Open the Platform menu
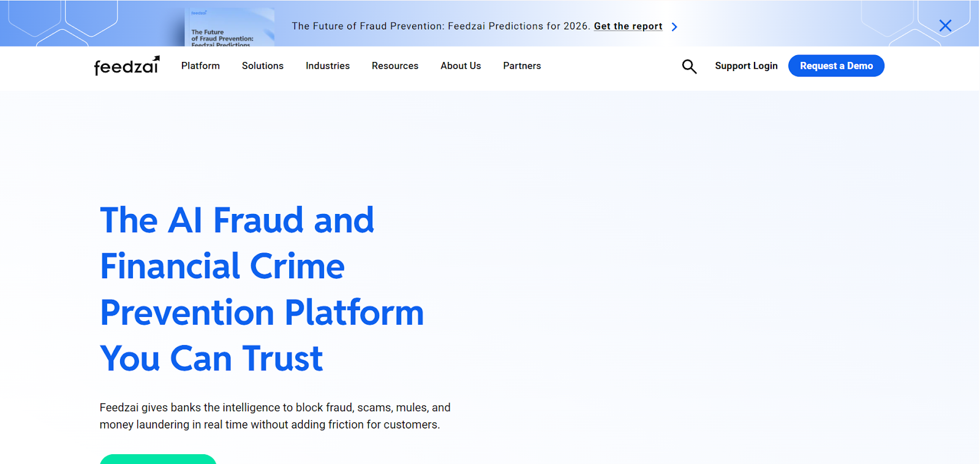This screenshot has width=980, height=464. pyautogui.click(x=200, y=66)
